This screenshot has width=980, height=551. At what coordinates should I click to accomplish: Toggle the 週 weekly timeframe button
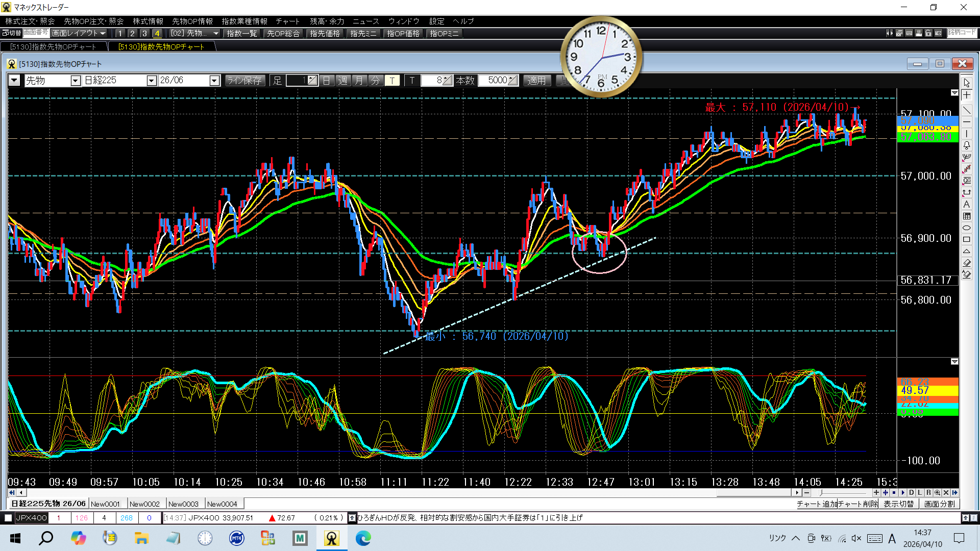(343, 81)
